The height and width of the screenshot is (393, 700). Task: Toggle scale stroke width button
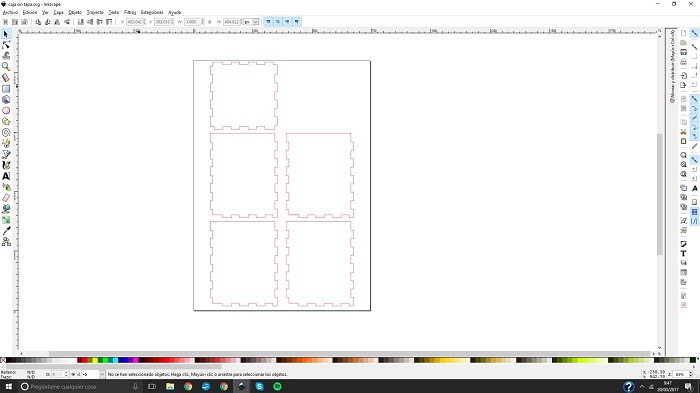[x=268, y=21]
